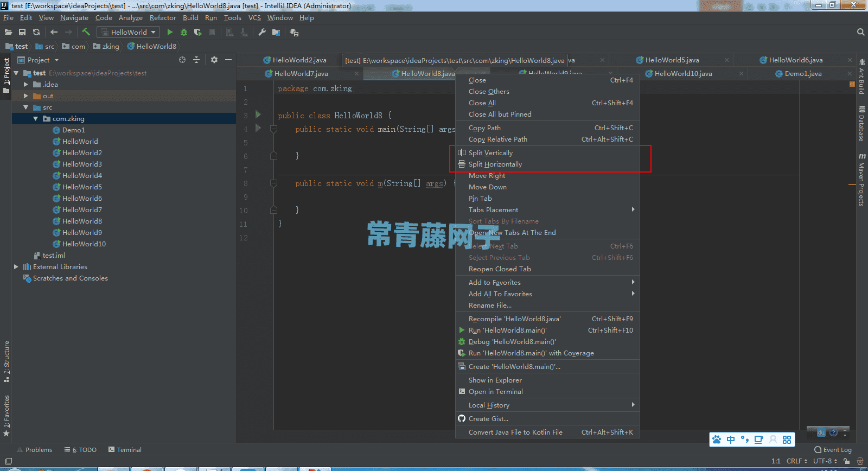This screenshot has width=868, height=471.
Task: Expand the out folder node
Action: click(x=25, y=96)
